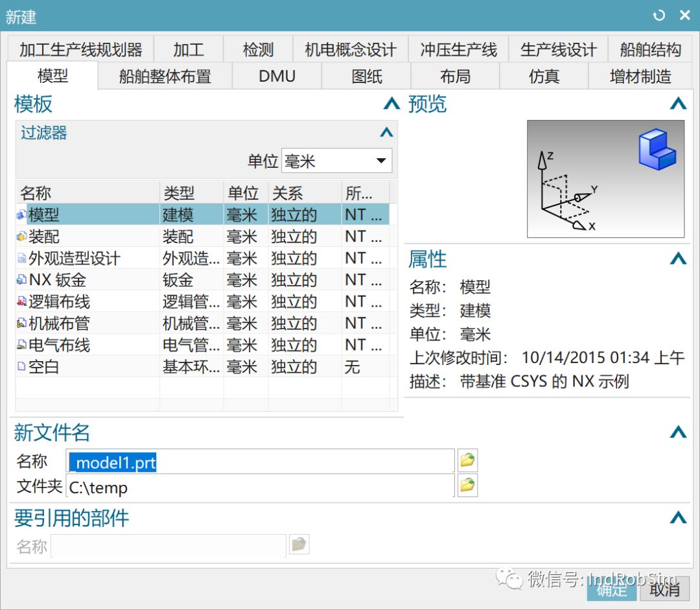Switch to the 冲压生产线 tab
The width and height of the screenshot is (700, 610).
[x=458, y=49]
